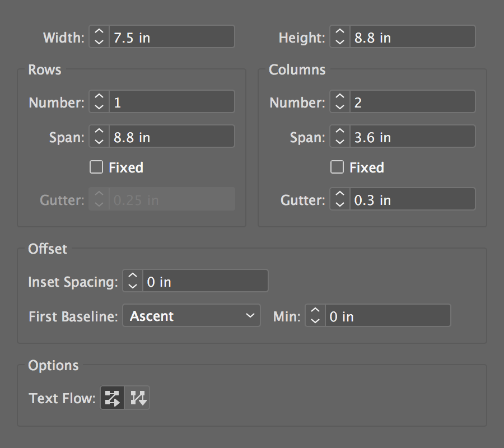Enable the Fixed checkbox under Columns
The height and width of the screenshot is (448, 504).
337,167
